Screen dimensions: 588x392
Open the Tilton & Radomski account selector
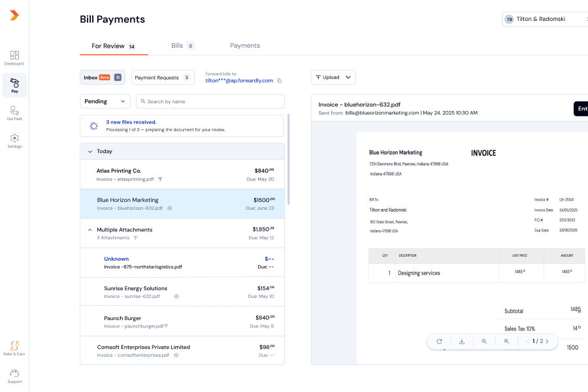[544, 20]
